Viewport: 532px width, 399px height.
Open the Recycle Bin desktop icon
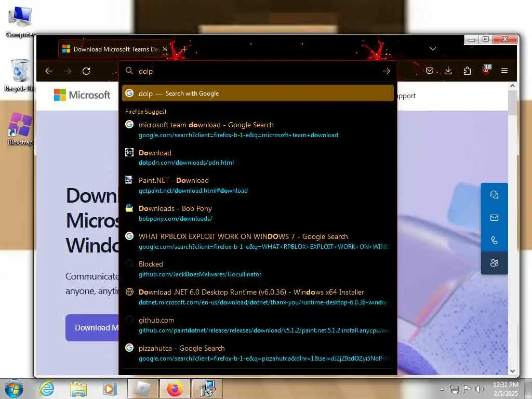click(20, 75)
